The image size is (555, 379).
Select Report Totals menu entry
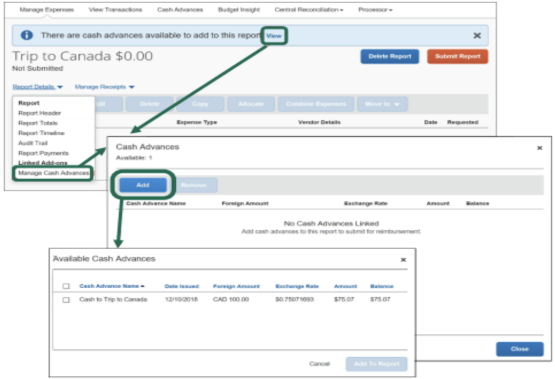38,123
